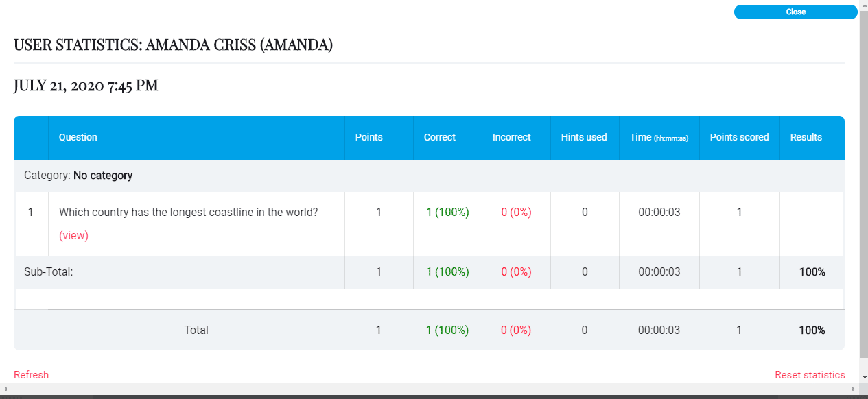The image size is (868, 399).
Task: Click the Total 100% result cell
Action: point(812,330)
